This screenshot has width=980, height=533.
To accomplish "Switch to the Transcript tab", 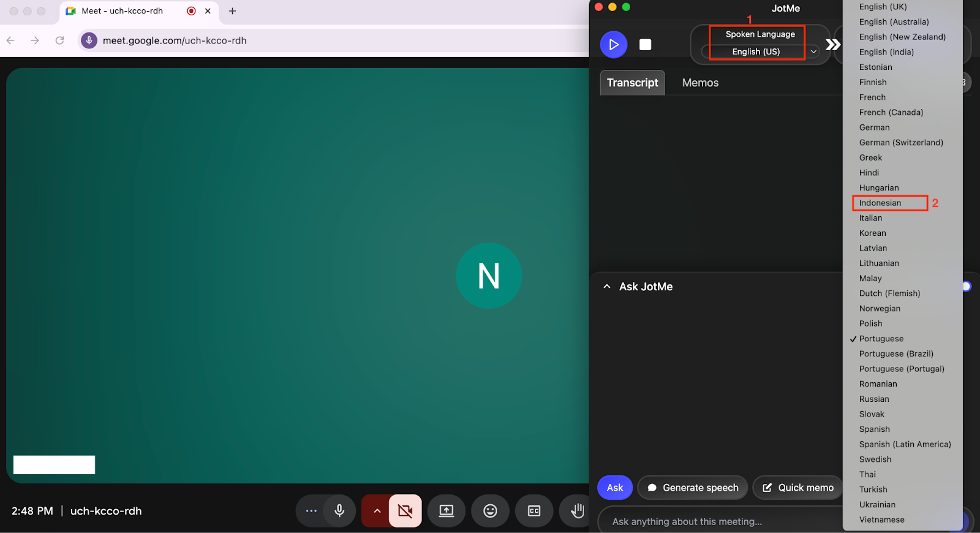I will click(632, 83).
